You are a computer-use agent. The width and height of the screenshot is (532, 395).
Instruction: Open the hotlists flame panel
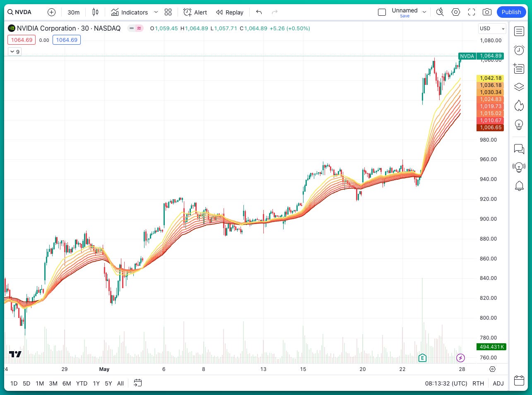pos(519,106)
